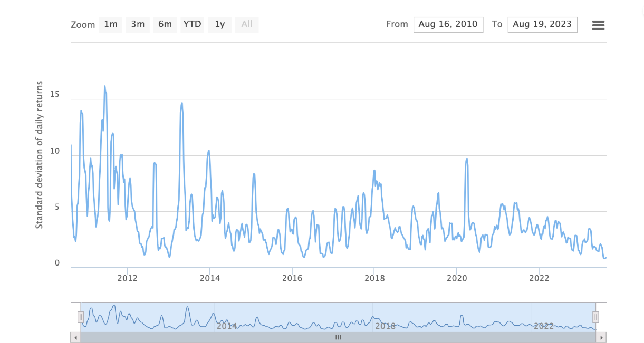Viewport: 644px width, 343px height.
Task: Click the 2020 x-axis label
Action: click(x=457, y=278)
